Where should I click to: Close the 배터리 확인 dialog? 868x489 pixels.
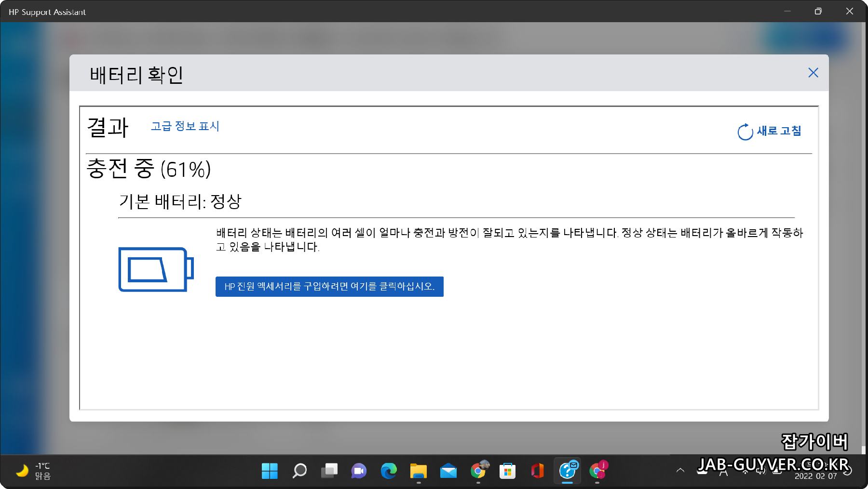coord(813,73)
